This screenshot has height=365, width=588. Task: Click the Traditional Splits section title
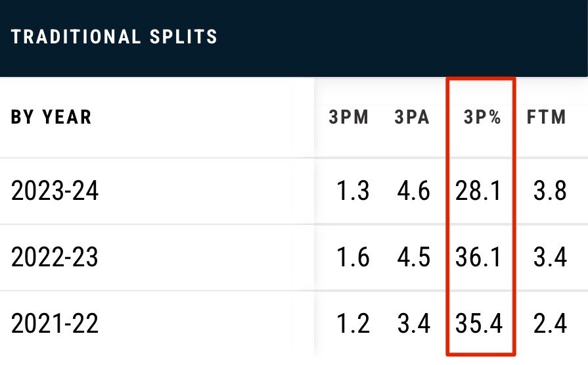pyautogui.click(x=114, y=36)
